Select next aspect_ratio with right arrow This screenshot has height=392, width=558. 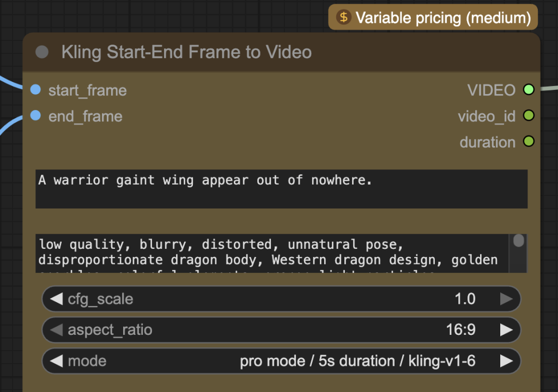506,330
